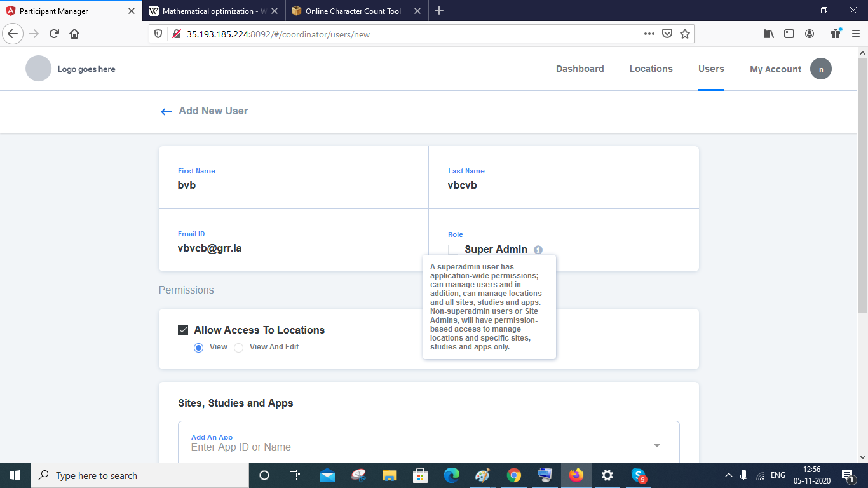Uncheck Allow Access To Locations
Screen dimensions: 868x488
point(183,329)
